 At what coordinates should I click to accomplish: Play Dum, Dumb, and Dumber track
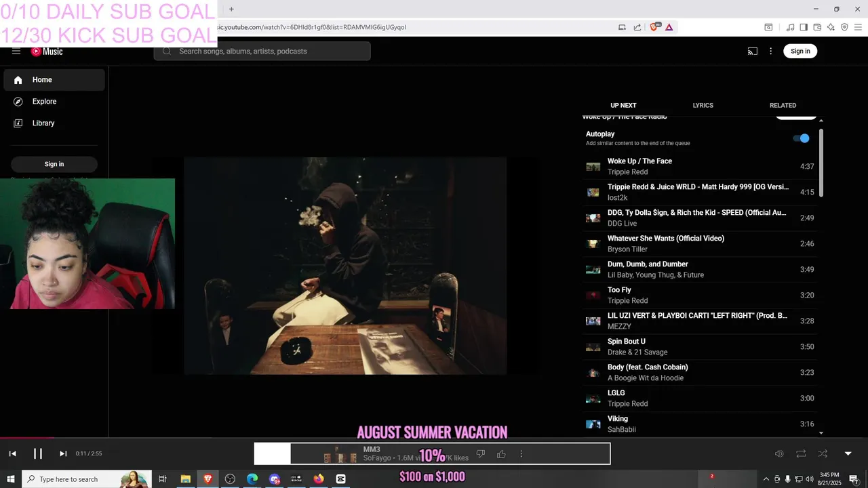click(x=700, y=270)
